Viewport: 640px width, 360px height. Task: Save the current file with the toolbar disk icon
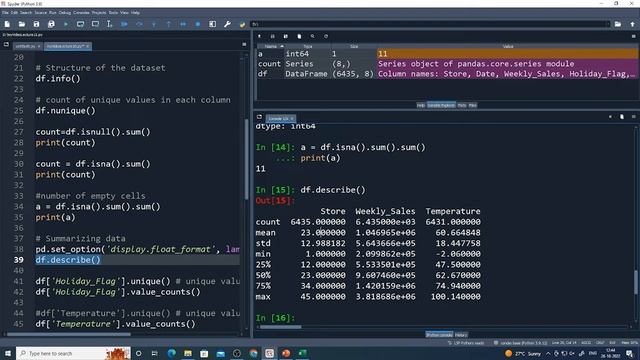[37, 24]
